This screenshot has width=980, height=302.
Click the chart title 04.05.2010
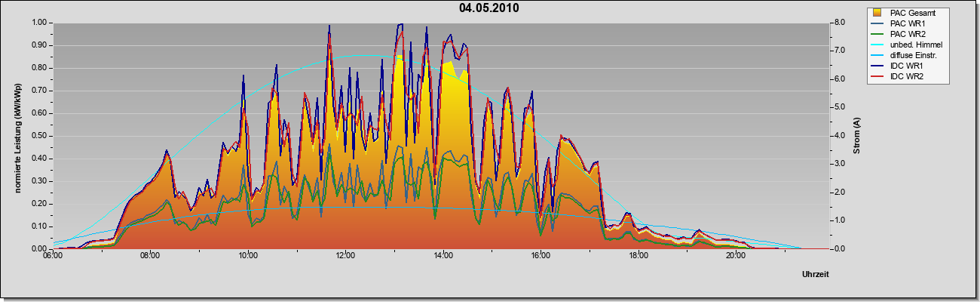488,8
